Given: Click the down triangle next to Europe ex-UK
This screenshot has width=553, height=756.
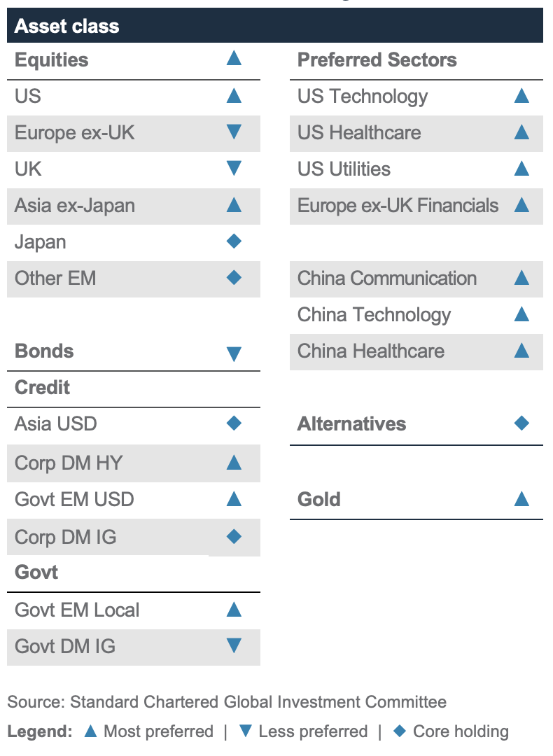Looking at the screenshot, I should click(x=234, y=132).
